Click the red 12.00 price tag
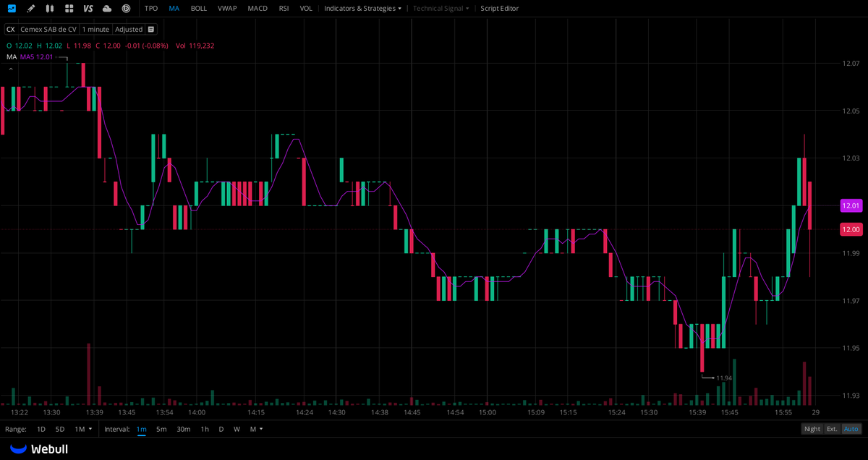The height and width of the screenshot is (460, 868). [x=851, y=229]
